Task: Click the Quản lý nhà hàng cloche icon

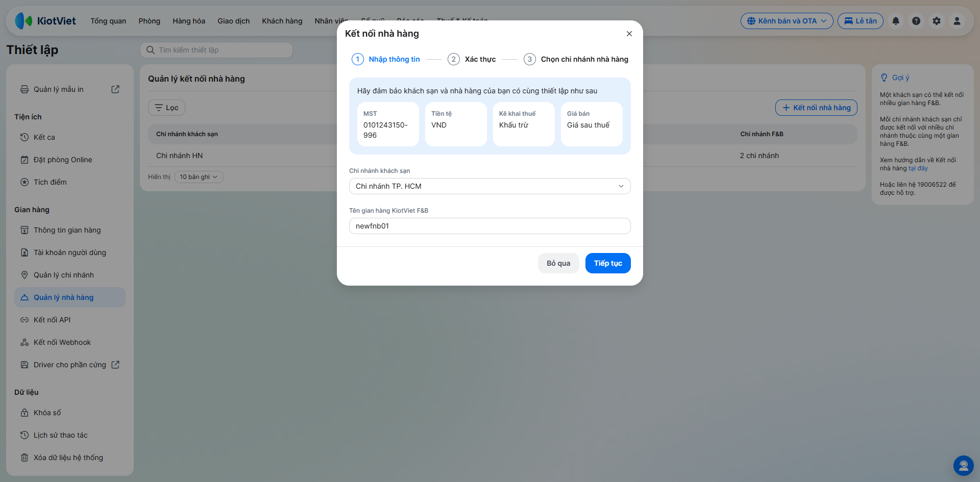Action: click(24, 297)
